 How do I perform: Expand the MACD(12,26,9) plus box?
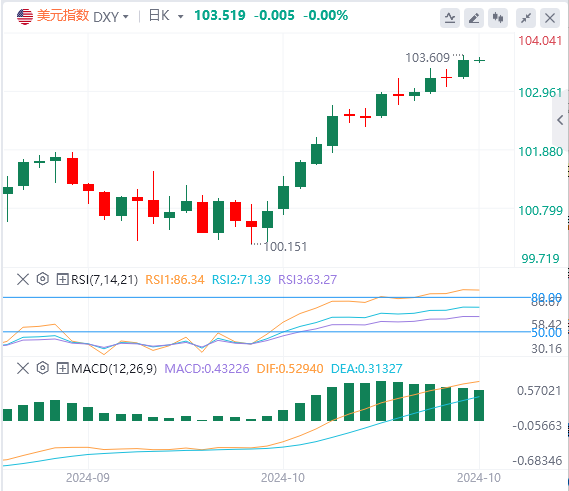coord(62,368)
